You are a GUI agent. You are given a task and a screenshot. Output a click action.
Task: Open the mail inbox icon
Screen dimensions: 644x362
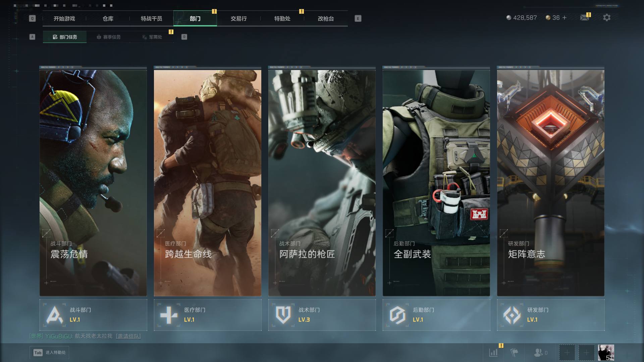pos(585,18)
